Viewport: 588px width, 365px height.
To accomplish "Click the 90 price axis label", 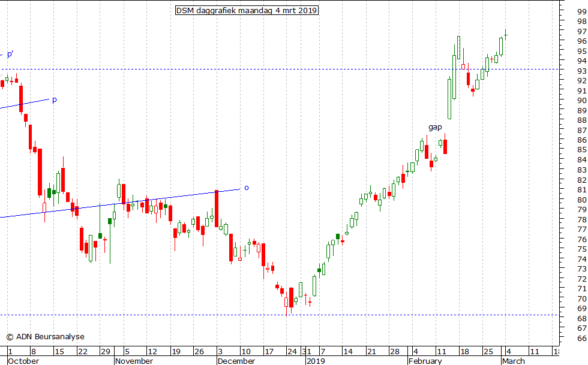I will pyautogui.click(x=582, y=101).
